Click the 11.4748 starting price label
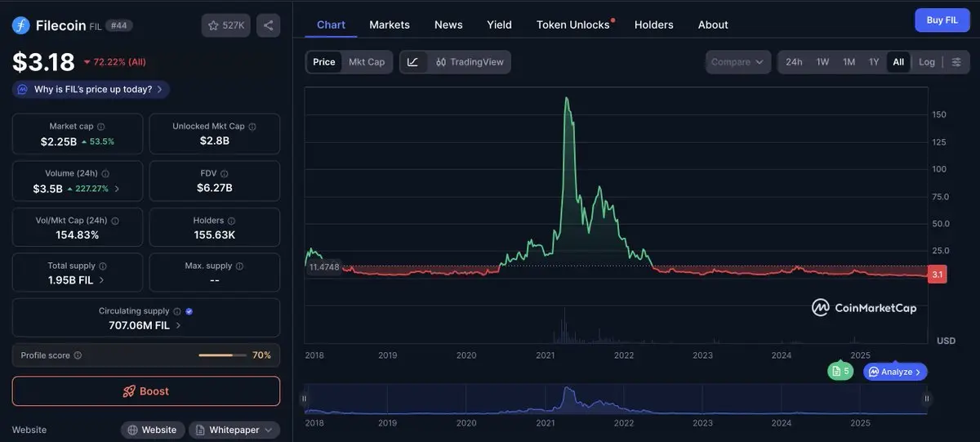 323,267
